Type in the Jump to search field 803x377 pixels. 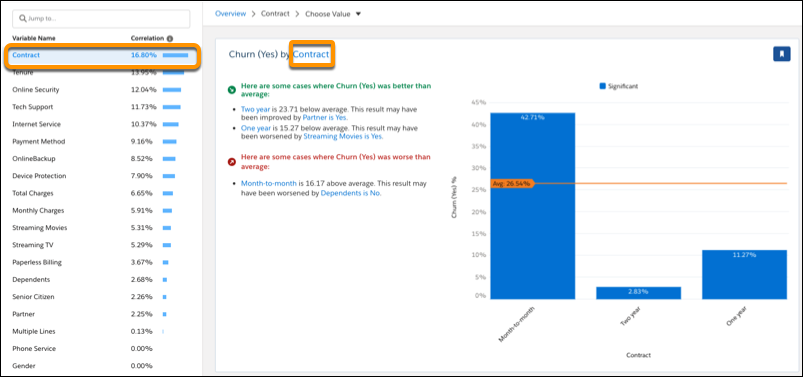(101, 18)
